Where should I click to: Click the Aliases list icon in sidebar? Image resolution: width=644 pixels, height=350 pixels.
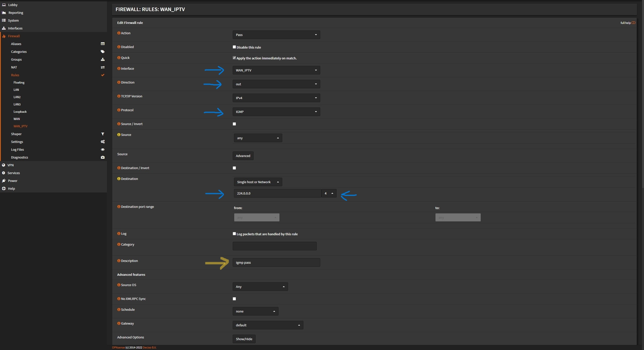point(103,44)
